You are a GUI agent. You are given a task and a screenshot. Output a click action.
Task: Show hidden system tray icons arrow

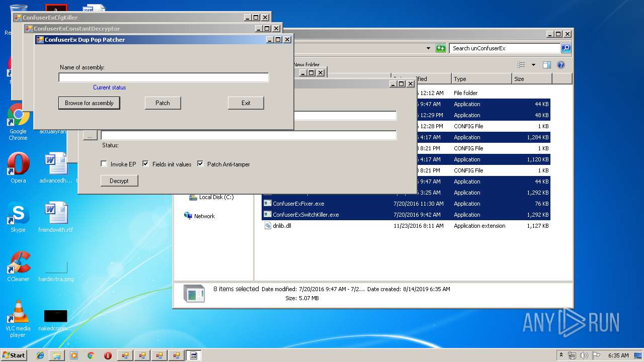pyautogui.click(x=561, y=355)
